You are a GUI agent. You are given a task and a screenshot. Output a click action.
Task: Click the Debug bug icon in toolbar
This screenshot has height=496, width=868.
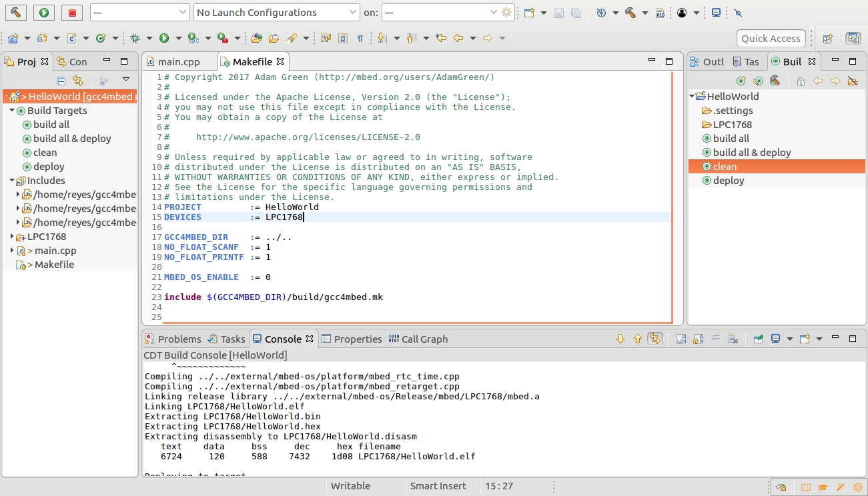click(x=135, y=39)
